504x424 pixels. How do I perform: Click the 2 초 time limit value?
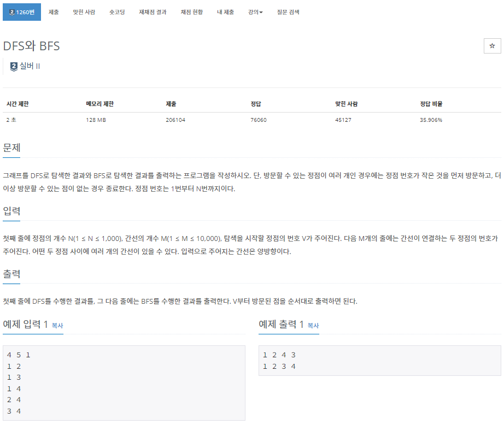pyautogui.click(x=11, y=120)
